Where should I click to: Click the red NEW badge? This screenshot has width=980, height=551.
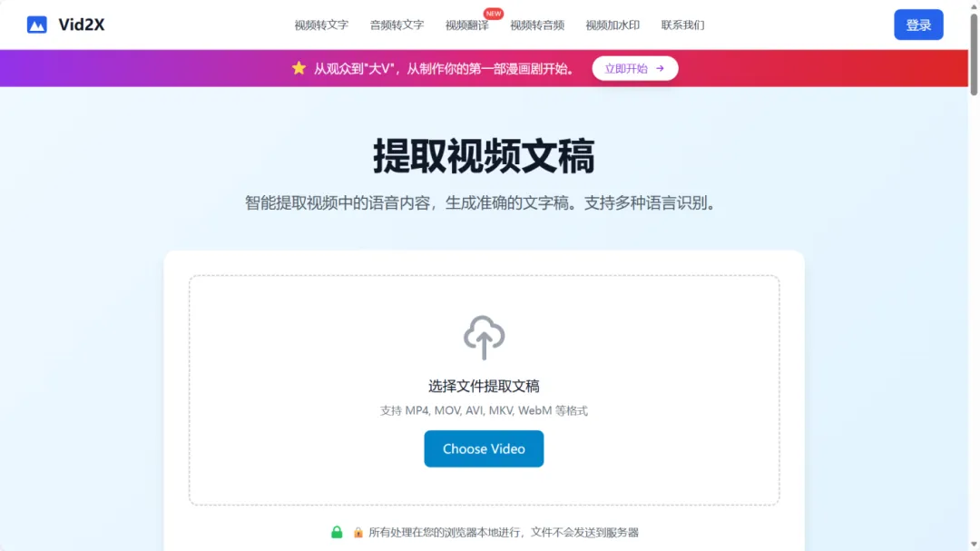tap(494, 13)
